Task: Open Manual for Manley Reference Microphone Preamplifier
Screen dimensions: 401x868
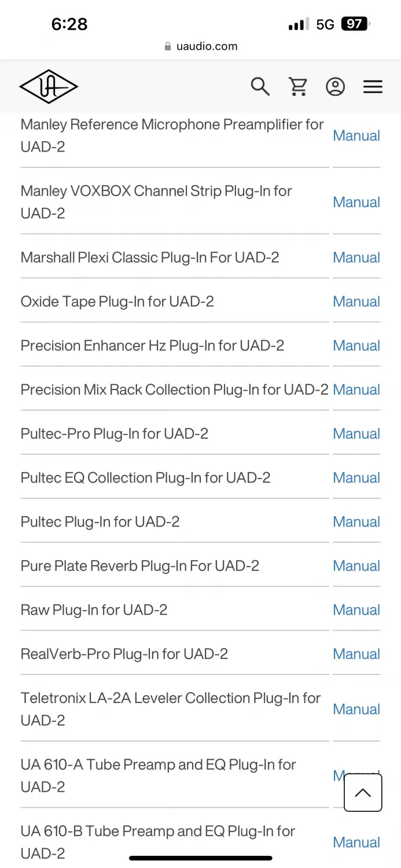Action: [x=356, y=135]
